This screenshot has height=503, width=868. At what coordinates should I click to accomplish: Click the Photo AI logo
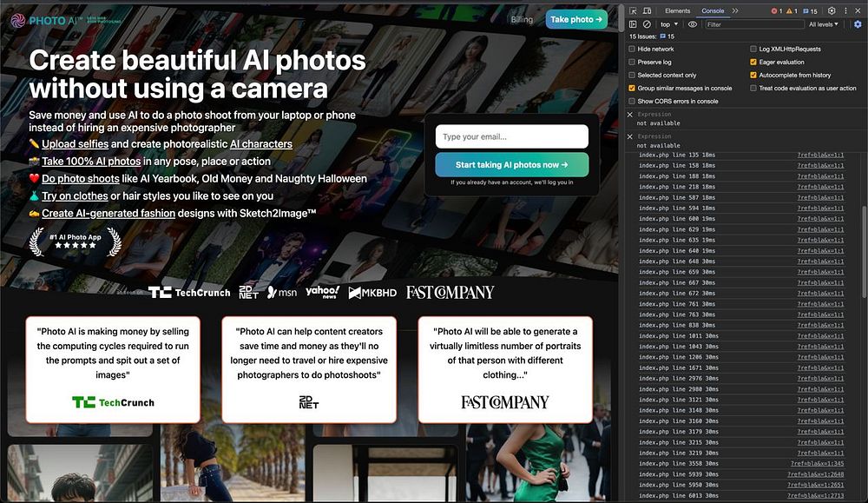coord(65,21)
